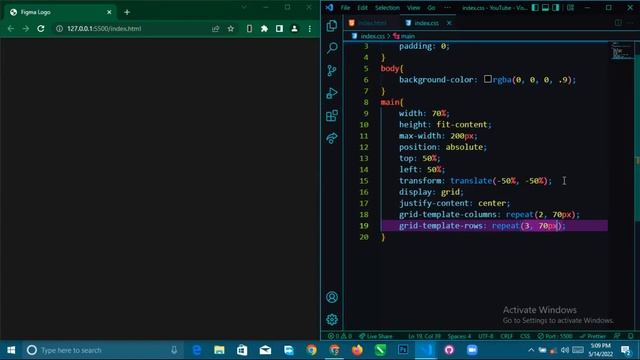Click the Chrome address bar URL
Image resolution: width=640 pixels, height=360 pixels.
point(104,29)
